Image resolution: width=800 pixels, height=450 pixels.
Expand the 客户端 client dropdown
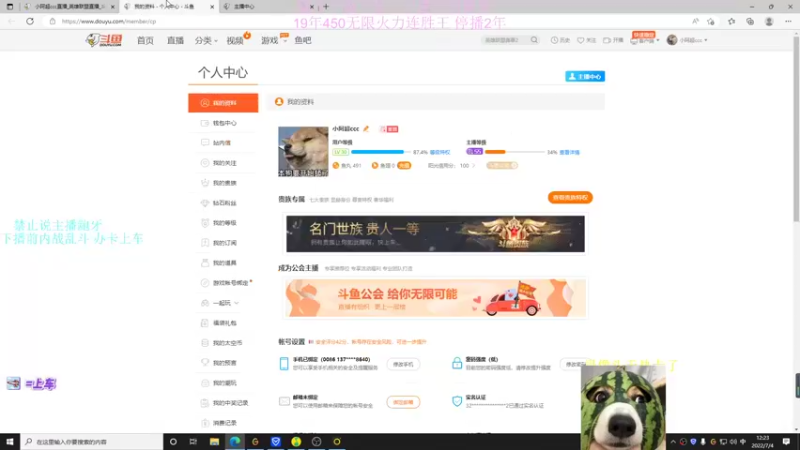645,40
